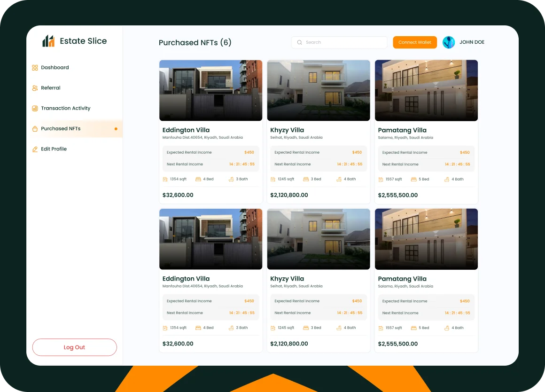Image resolution: width=545 pixels, height=392 pixels.
Task: Click the Dashboard grid icon in sidebar
Action: pos(35,68)
